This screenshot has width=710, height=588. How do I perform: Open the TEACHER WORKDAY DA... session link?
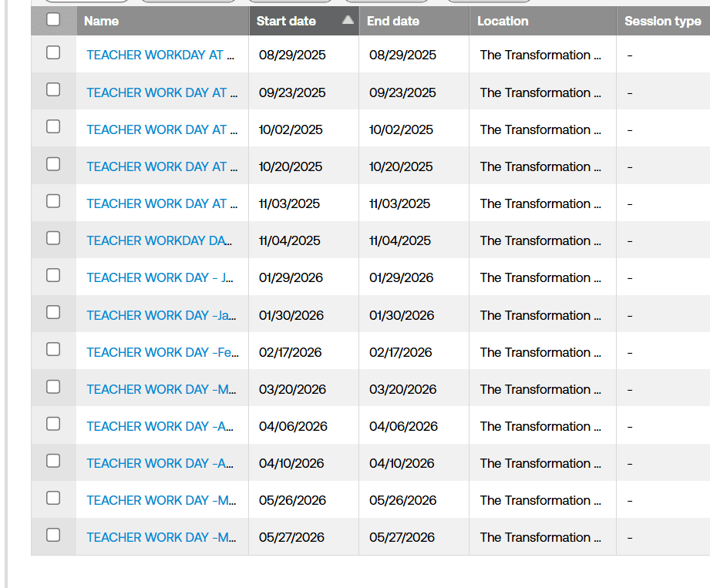(x=159, y=240)
